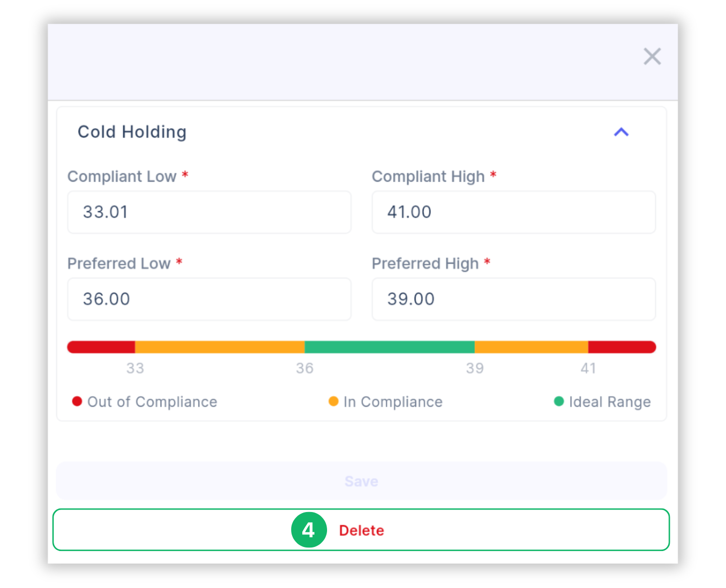Click the Compliant Low label text
This screenshot has width=726, height=588.
(122, 176)
